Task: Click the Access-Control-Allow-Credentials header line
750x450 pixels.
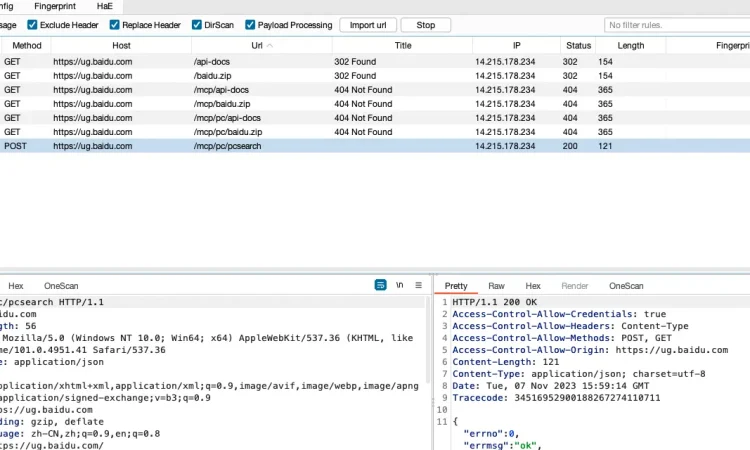Action: [559, 314]
